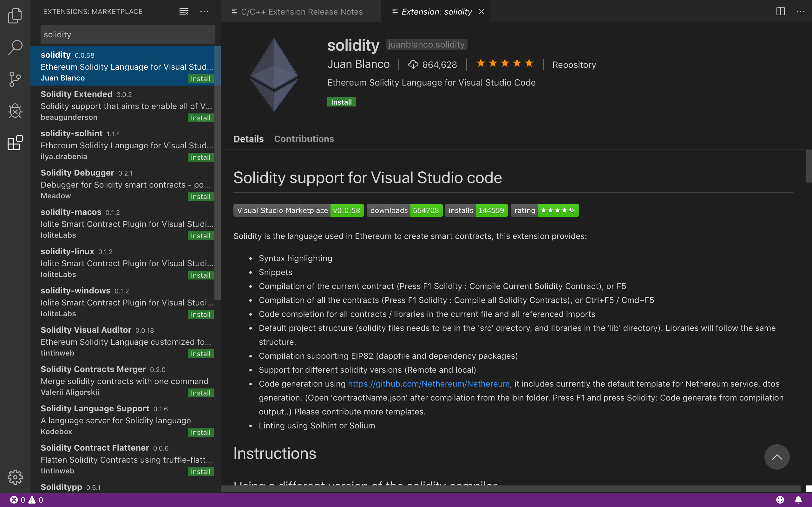Install the solidity extension from details page
The width and height of the screenshot is (812, 507).
point(341,102)
